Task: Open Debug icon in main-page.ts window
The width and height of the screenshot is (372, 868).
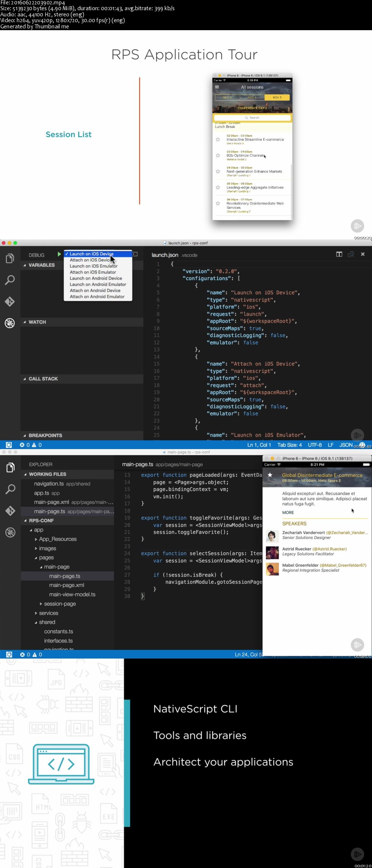Action: tap(10, 532)
